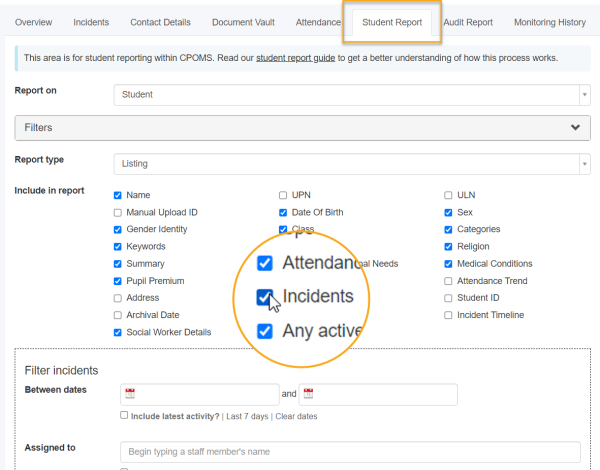Uncheck the magnified Incidents checkbox
This screenshot has height=470, width=600.
tap(265, 297)
